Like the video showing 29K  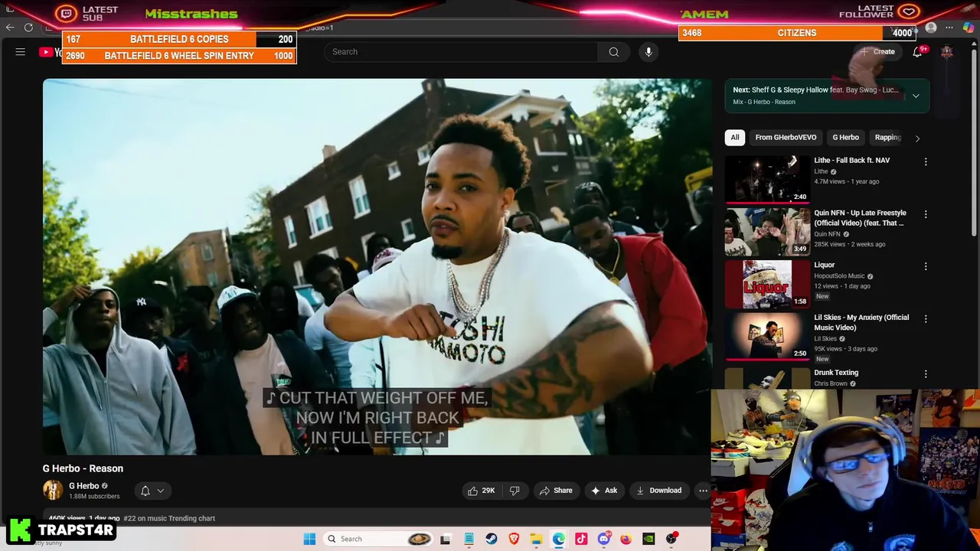click(482, 491)
